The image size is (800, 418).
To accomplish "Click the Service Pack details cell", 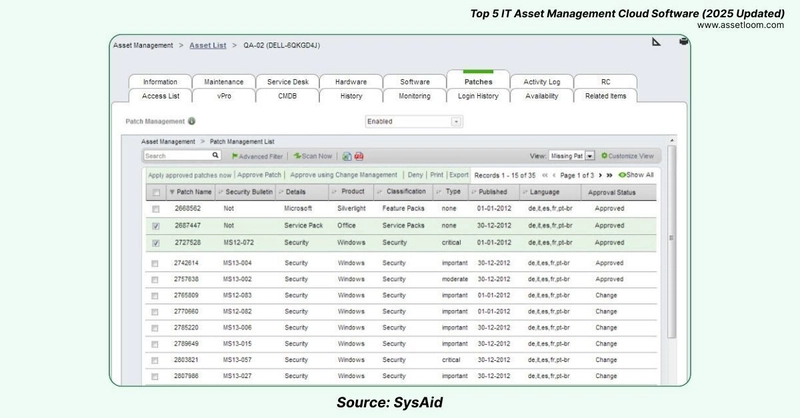I will tap(304, 225).
